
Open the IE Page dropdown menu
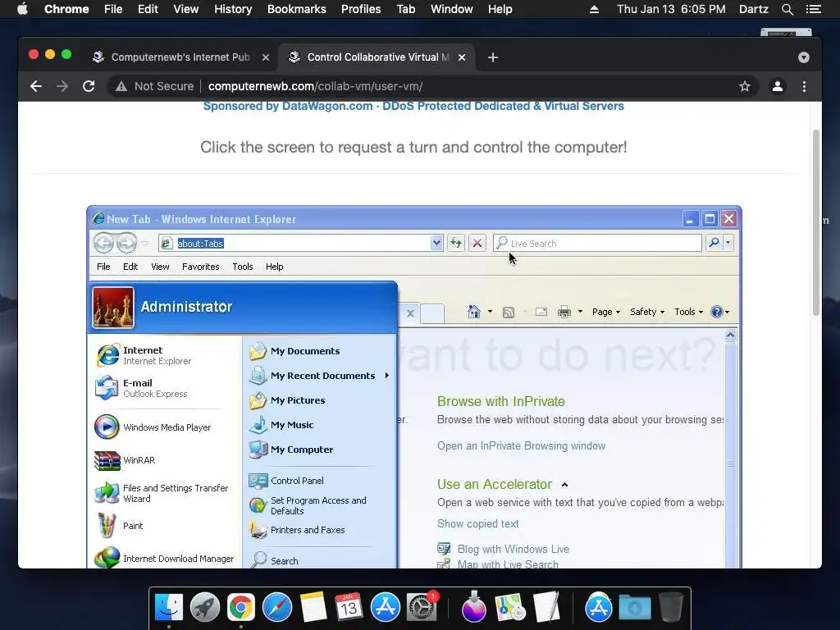606,312
